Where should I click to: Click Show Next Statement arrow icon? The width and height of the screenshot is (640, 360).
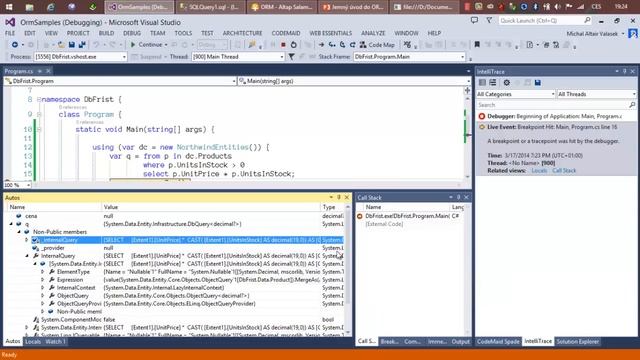click(322, 45)
